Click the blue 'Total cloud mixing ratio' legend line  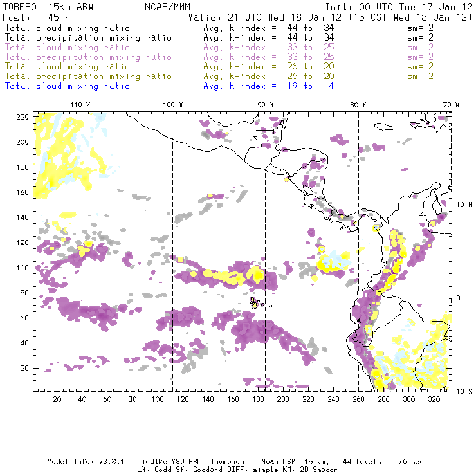coord(68,86)
